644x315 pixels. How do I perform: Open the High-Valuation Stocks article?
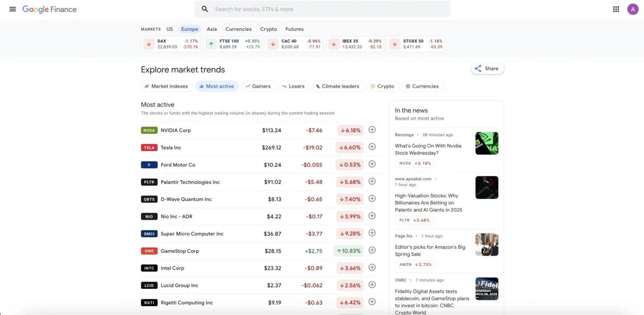[428, 203]
